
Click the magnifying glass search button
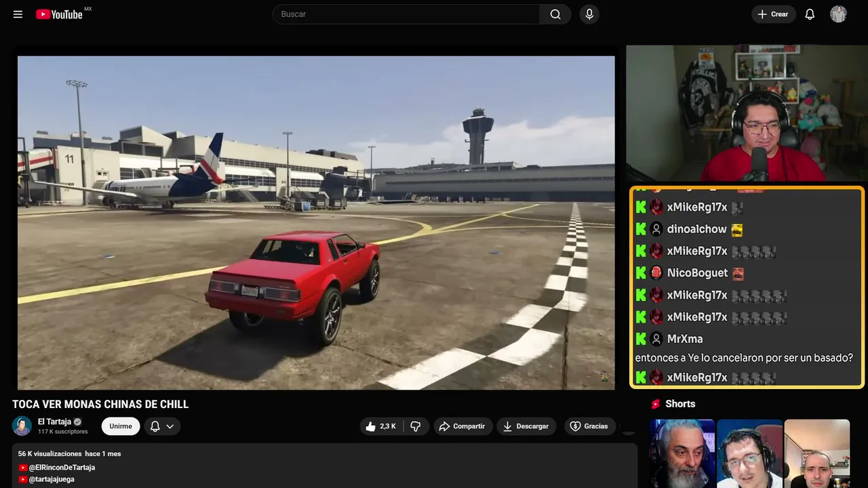click(x=555, y=14)
